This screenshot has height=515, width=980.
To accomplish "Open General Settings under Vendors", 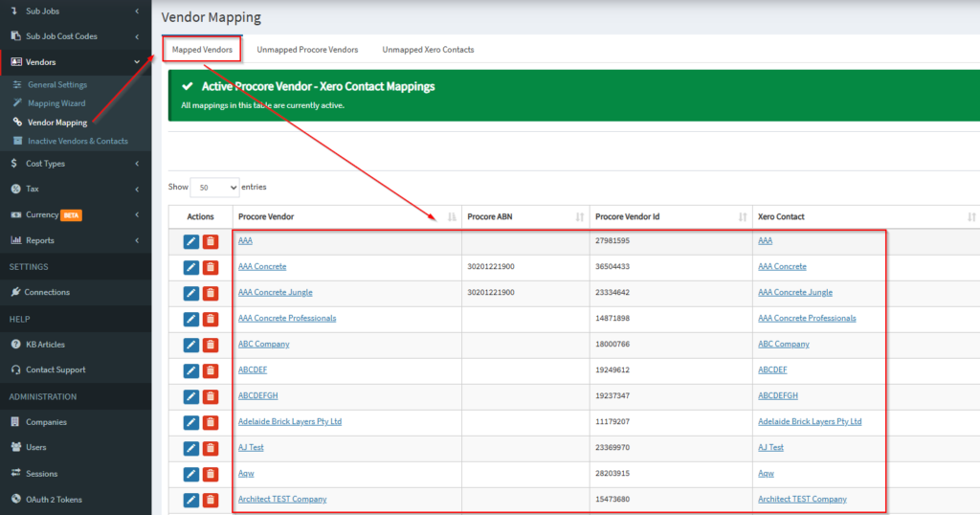I will tap(57, 84).
